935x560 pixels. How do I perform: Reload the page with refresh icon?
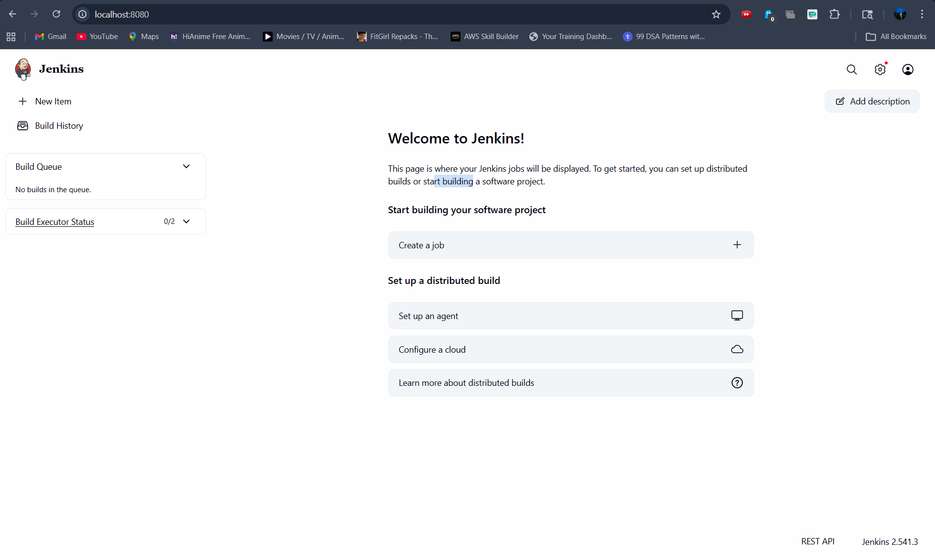pyautogui.click(x=57, y=14)
